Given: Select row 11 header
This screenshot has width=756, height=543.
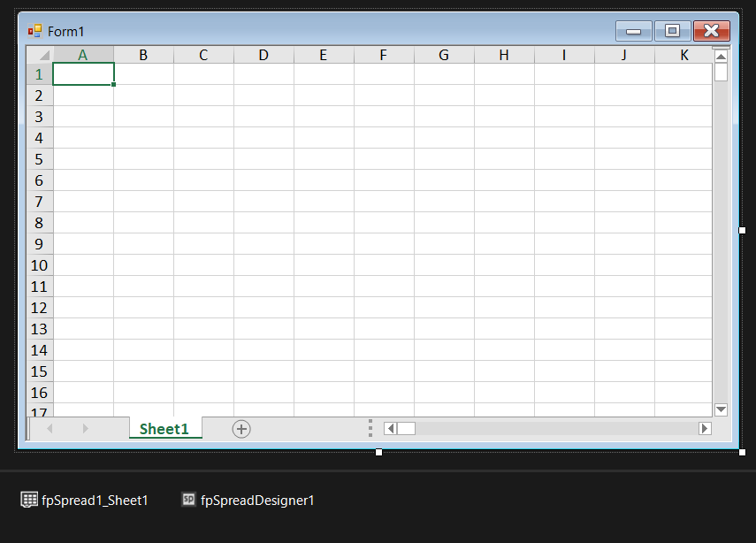Looking at the screenshot, I should click(40, 287).
